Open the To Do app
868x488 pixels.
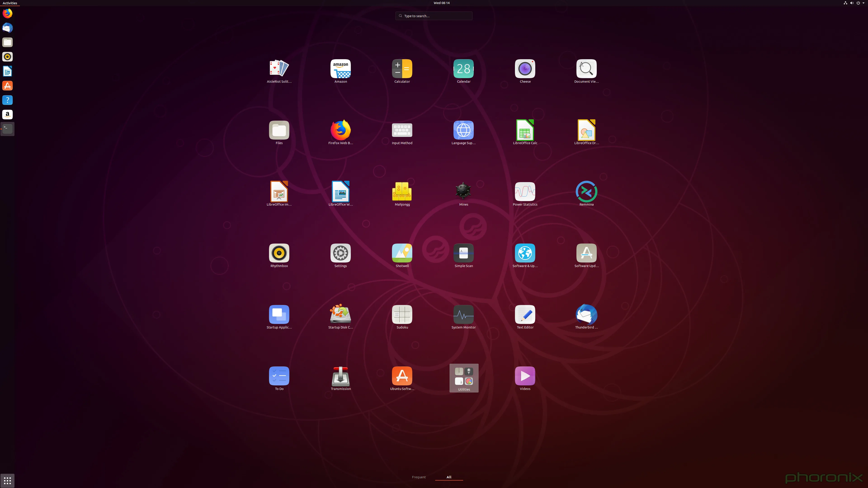279,379
